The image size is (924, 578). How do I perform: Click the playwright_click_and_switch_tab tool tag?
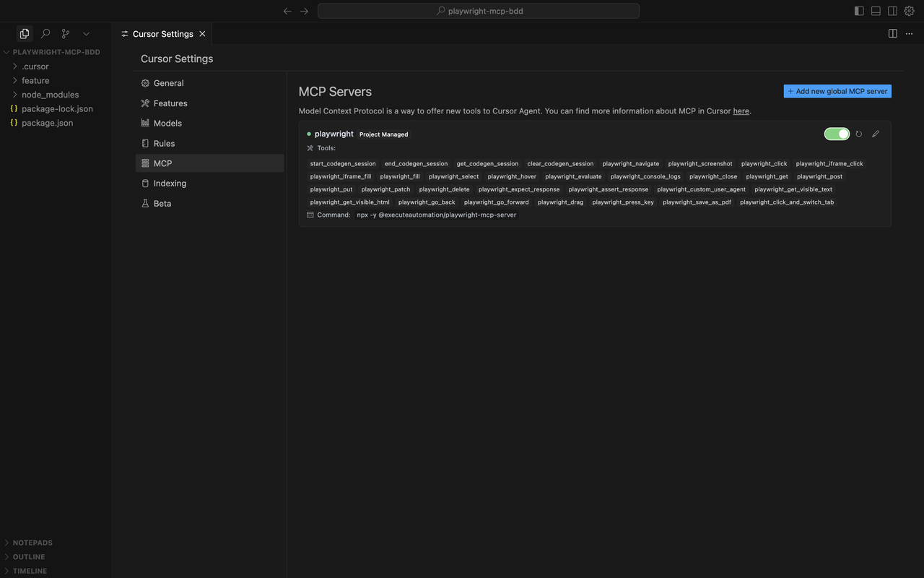click(787, 202)
